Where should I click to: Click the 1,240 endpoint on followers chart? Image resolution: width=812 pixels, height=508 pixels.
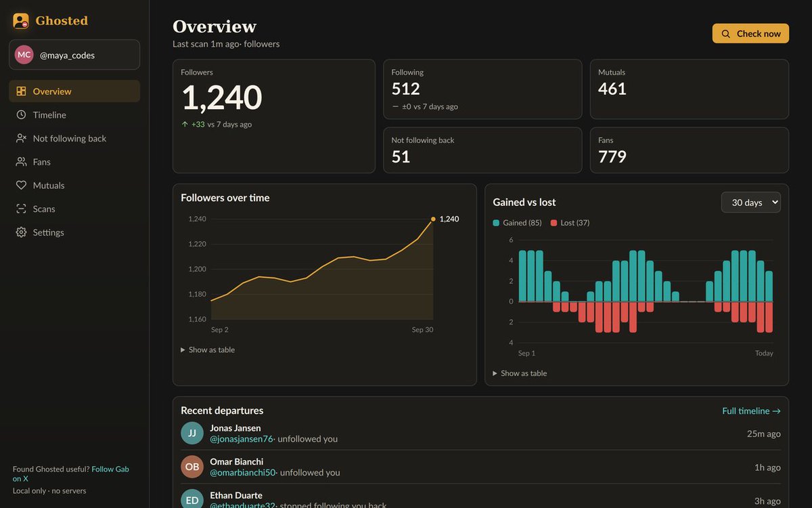pos(433,219)
